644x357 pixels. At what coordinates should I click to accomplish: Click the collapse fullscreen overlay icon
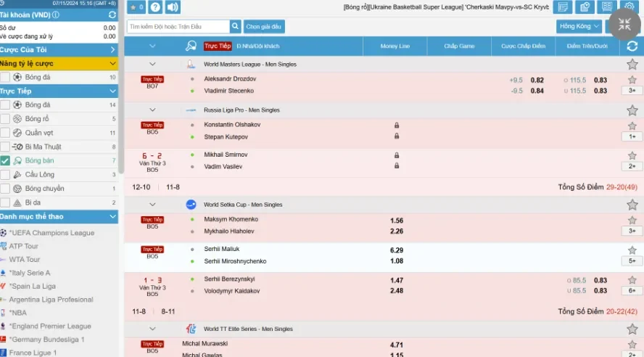pos(624,24)
